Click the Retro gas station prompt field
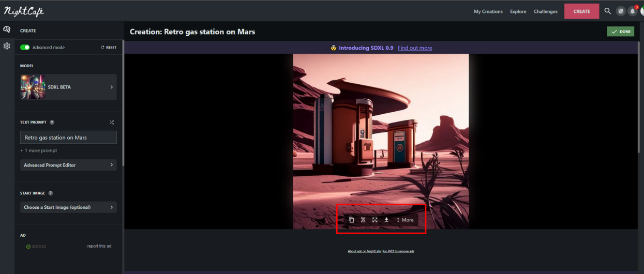This screenshot has width=644, height=274. tap(68, 138)
